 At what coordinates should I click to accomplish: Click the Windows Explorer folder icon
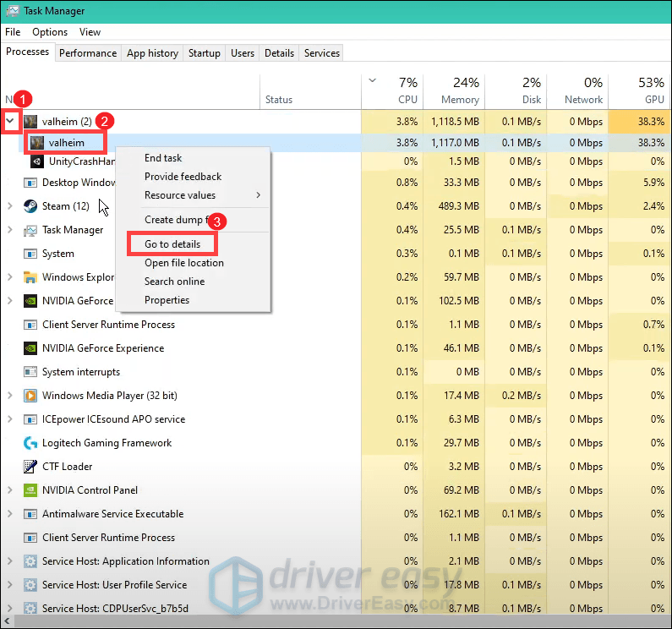point(30,277)
